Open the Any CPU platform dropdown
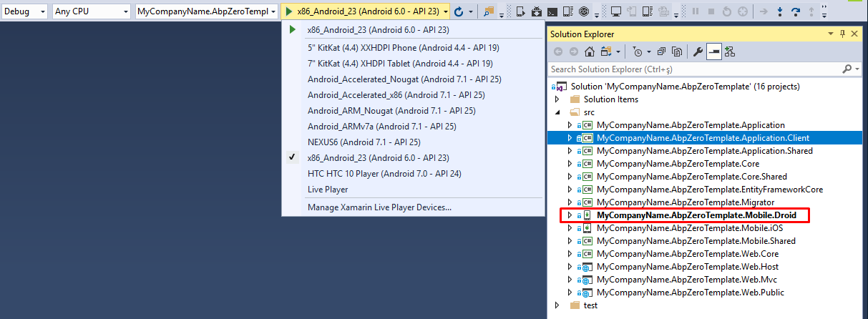Image resolution: width=868 pixels, height=319 pixels. [92, 12]
